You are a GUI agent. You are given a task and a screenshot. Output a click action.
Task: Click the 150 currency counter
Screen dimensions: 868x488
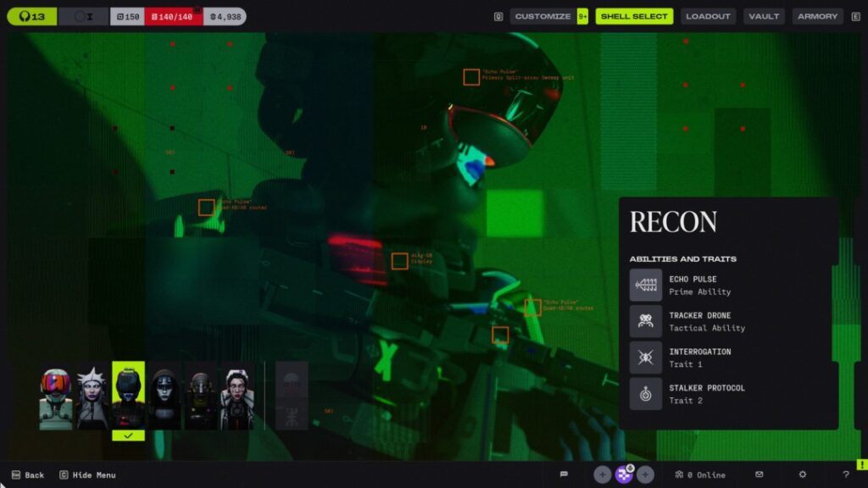click(127, 17)
